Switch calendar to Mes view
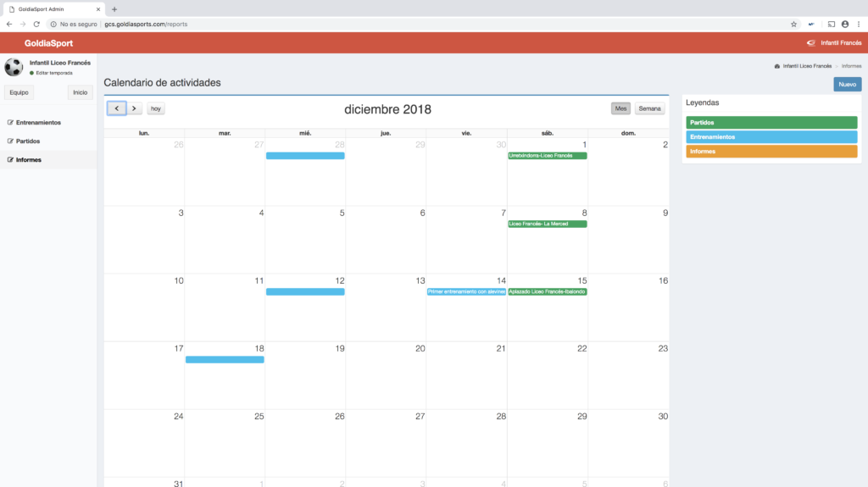 click(x=620, y=108)
